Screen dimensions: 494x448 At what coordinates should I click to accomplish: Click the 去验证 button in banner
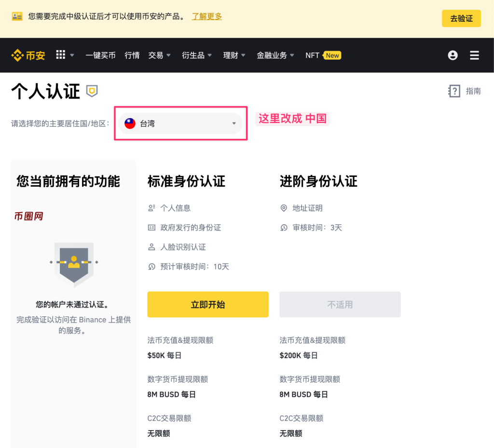point(461,19)
